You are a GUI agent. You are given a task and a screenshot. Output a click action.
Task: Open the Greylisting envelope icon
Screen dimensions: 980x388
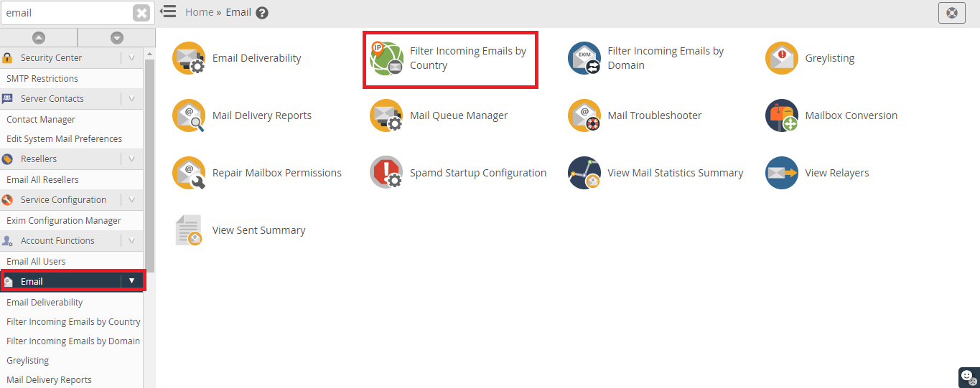click(782, 58)
